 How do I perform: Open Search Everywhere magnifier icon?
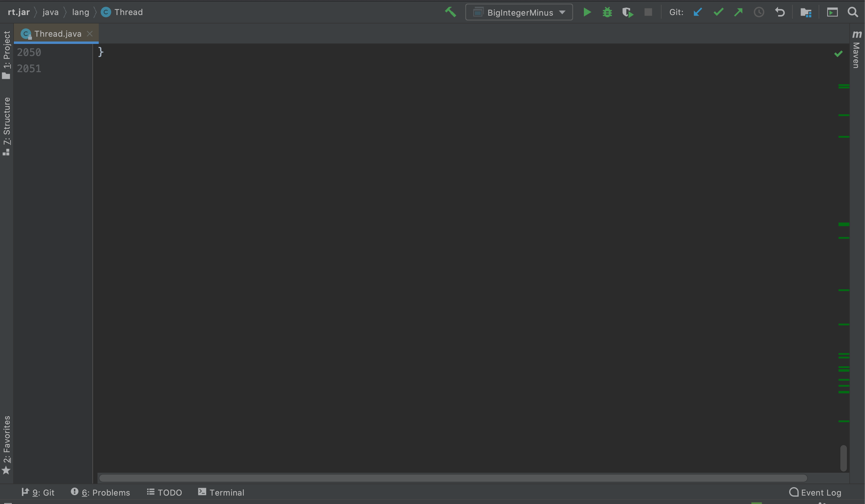coord(853,12)
